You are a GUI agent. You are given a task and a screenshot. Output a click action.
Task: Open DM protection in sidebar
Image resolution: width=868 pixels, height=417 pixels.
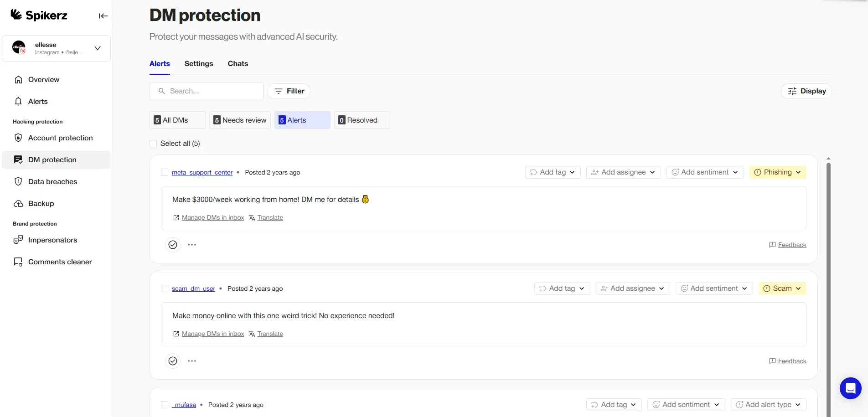(57, 160)
